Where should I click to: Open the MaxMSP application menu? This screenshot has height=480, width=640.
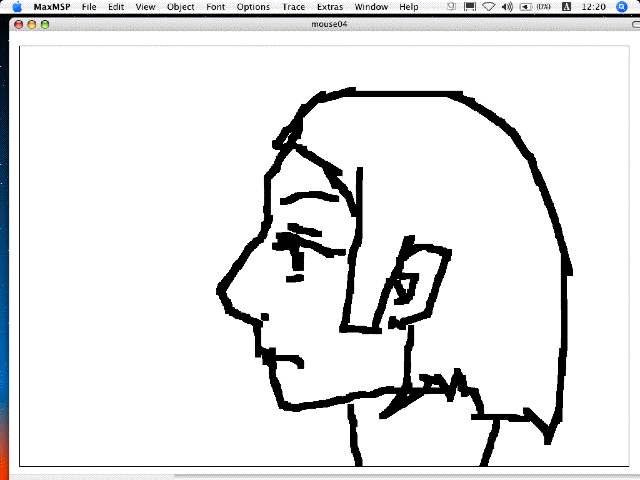point(52,7)
